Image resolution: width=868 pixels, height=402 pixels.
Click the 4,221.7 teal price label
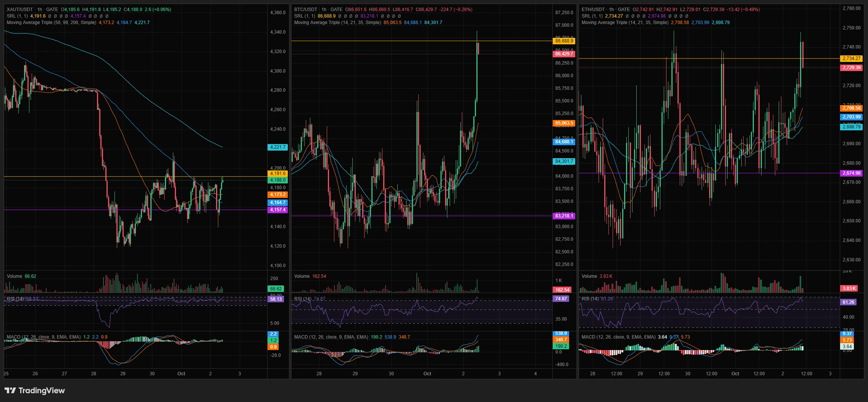[x=278, y=147]
